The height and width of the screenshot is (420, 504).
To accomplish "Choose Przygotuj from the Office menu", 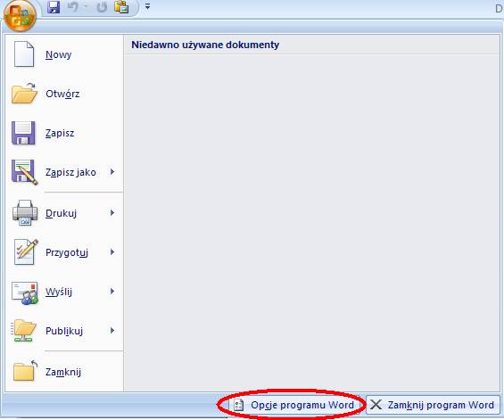I will (x=67, y=252).
